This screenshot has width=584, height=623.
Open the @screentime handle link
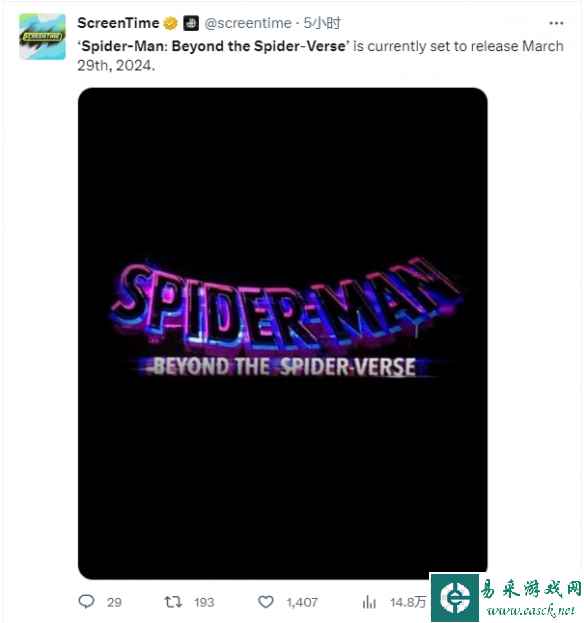[x=248, y=23]
